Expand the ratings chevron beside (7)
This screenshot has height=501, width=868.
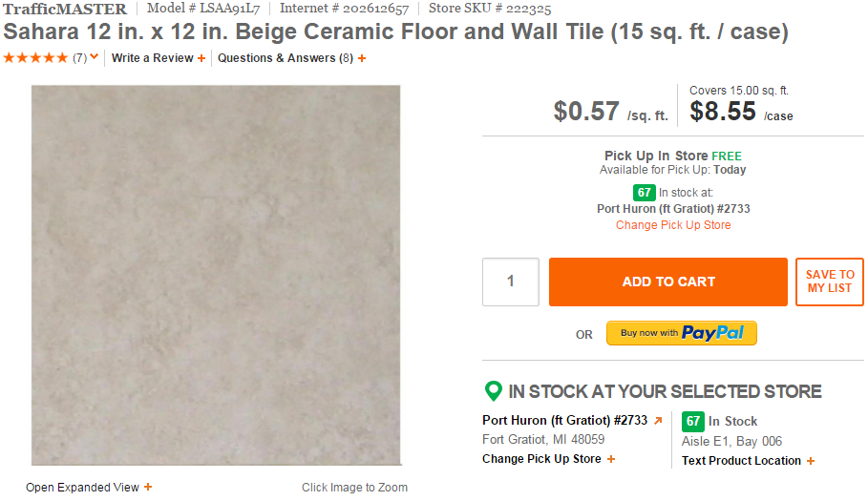coord(95,57)
